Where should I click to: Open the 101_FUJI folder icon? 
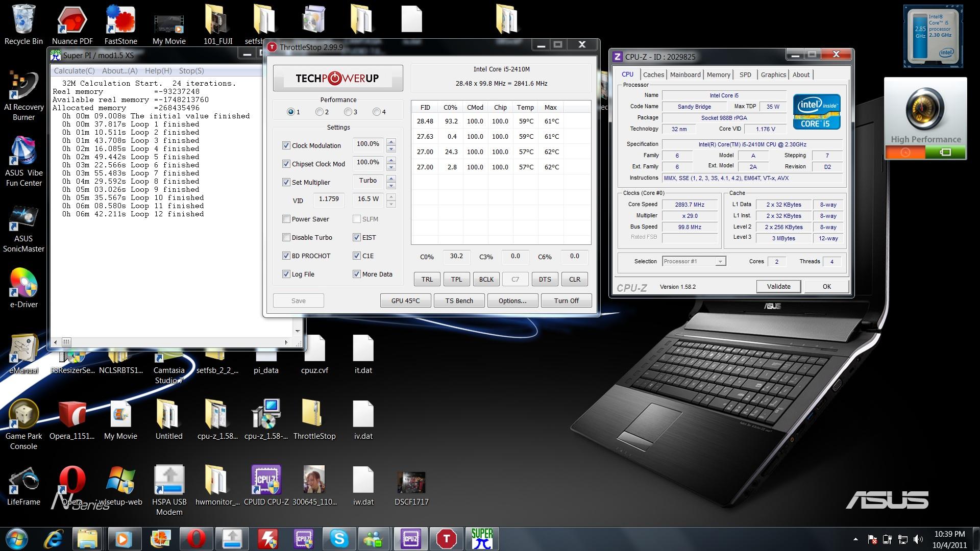coord(217,24)
